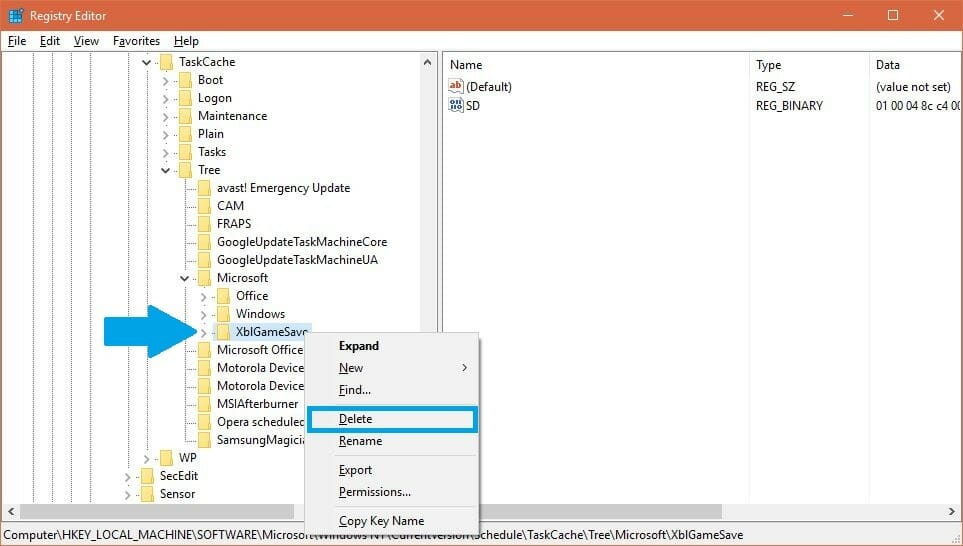The width and height of the screenshot is (963, 546).
Task: Click the Sensor folder icon
Action: pyautogui.click(x=147, y=494)
